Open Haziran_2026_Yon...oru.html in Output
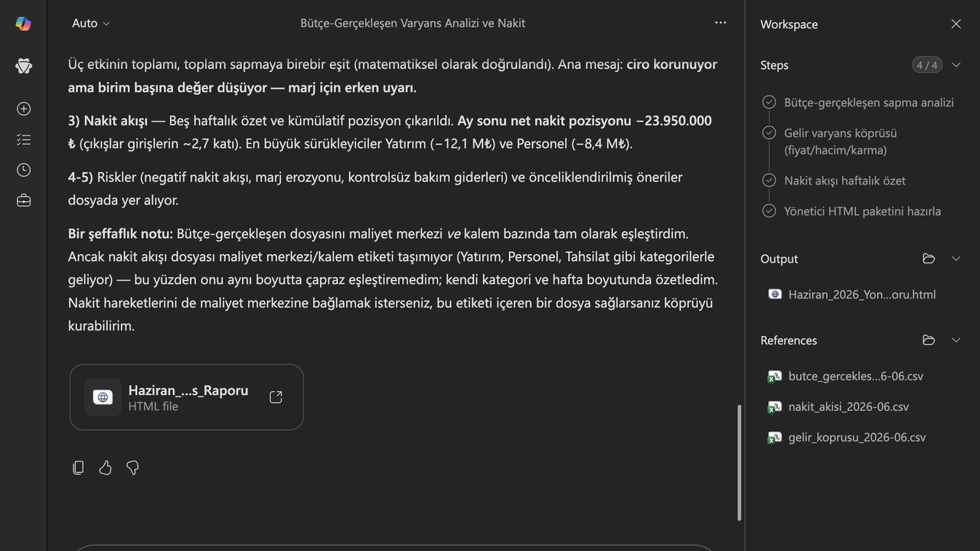This screenshot has width=980, height=551. (862, 295)
